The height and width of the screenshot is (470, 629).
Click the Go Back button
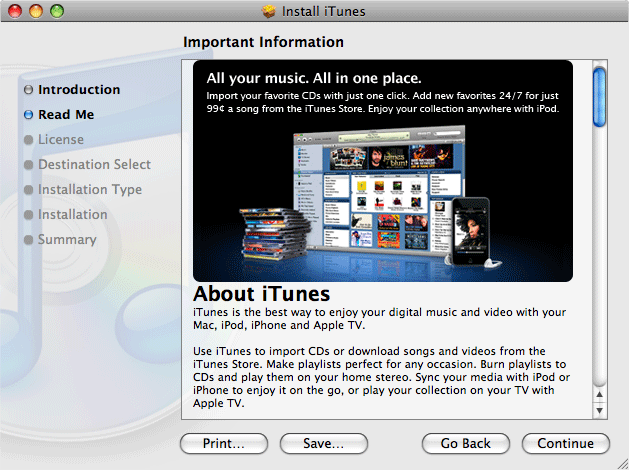[x=466, y=443]
